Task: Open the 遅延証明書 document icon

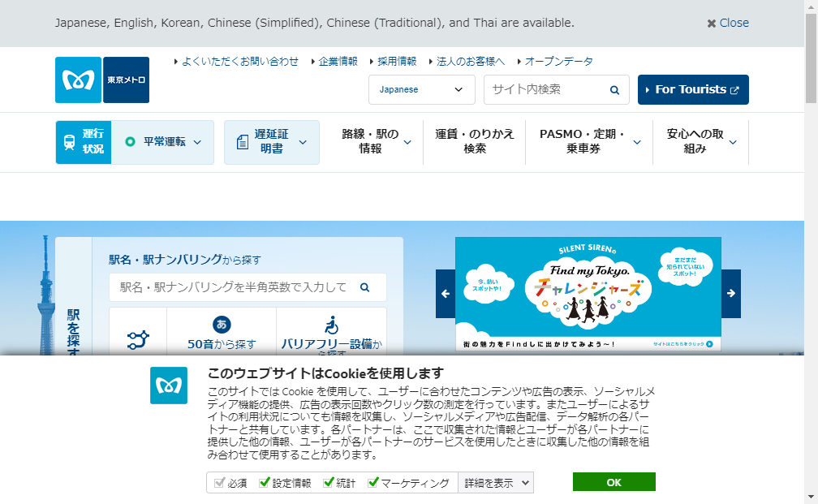Action: (x=241, y=142)
